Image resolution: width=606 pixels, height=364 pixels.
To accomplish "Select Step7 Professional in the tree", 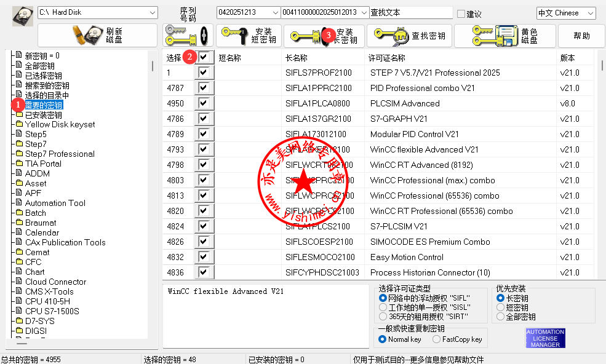I will (x=59, y=154).
